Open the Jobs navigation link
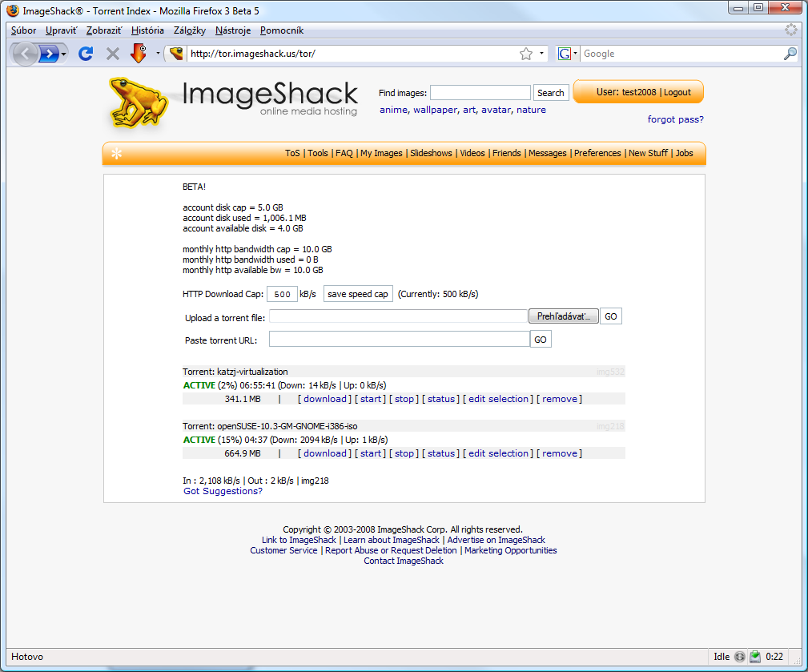The image size is (808, 672). pos(685,153)
